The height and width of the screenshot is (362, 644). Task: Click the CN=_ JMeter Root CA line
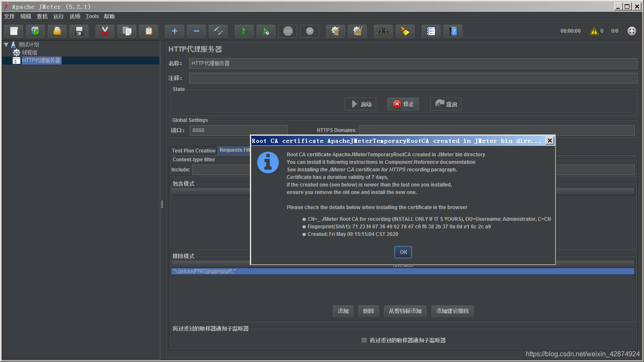click(x=429, y=219)
